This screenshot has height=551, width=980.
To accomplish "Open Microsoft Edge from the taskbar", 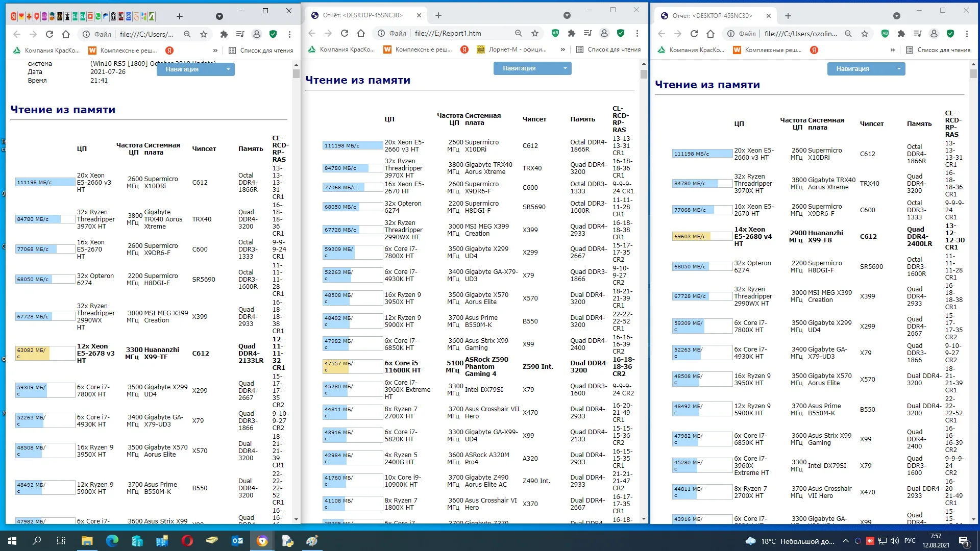I will click(x=112, y=541).
